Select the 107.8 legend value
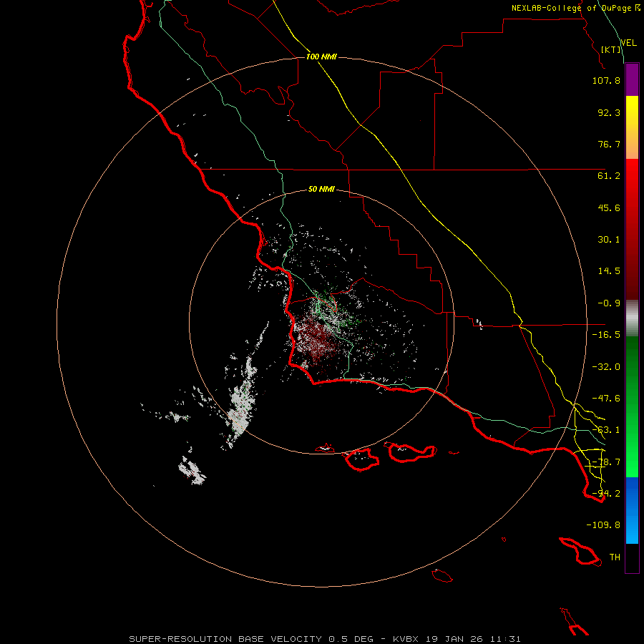This screenshot has height=644, width=644. (606, 80)
